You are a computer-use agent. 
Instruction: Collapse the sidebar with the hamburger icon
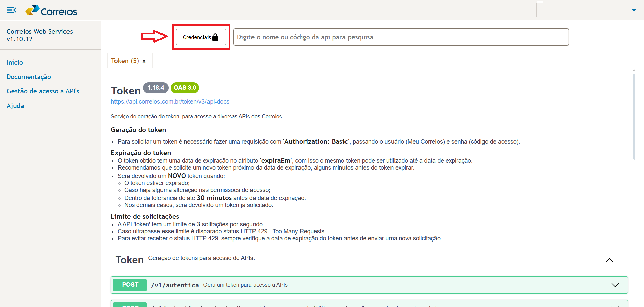coord(12,10)
